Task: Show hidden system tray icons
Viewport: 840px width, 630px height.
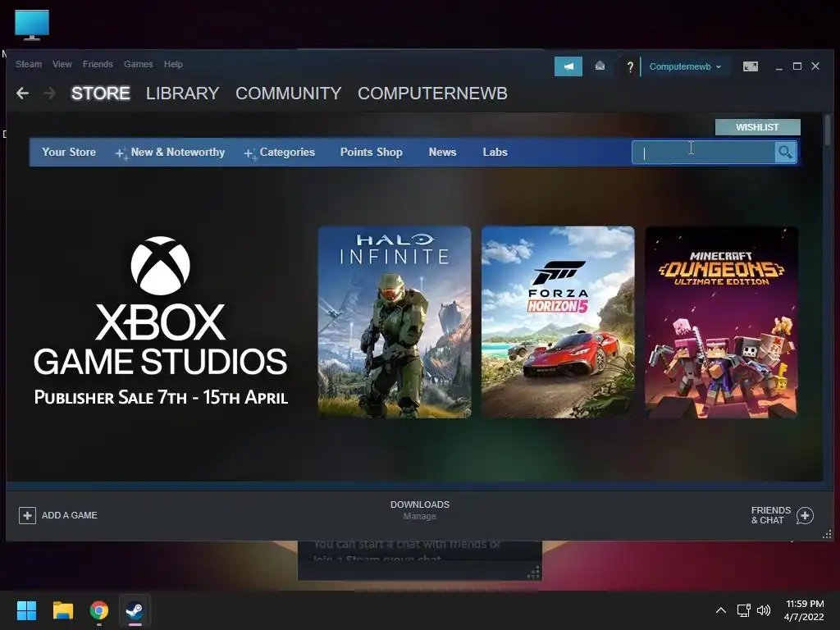Action: click(x=721, y=610)
